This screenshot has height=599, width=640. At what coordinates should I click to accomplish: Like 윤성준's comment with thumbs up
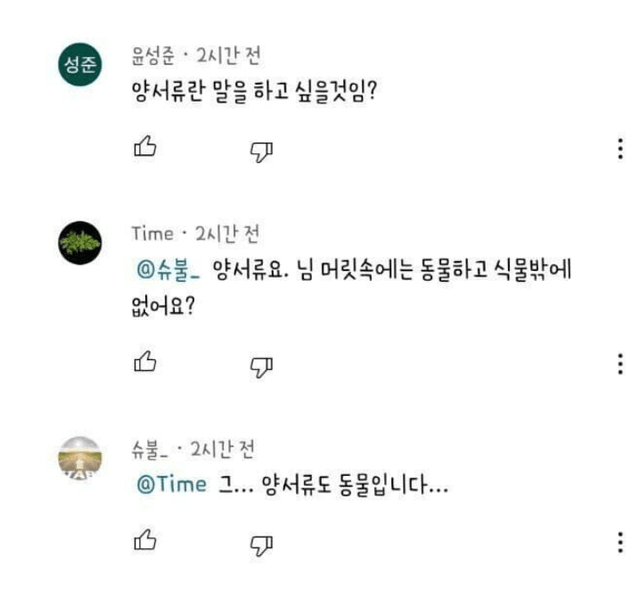(x=145, y=148)
